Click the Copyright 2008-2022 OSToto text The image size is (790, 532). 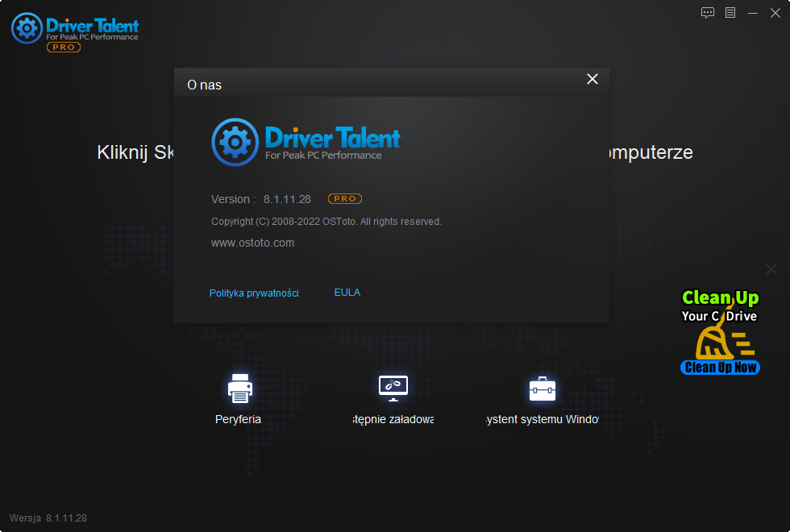(x=326, y=222)
